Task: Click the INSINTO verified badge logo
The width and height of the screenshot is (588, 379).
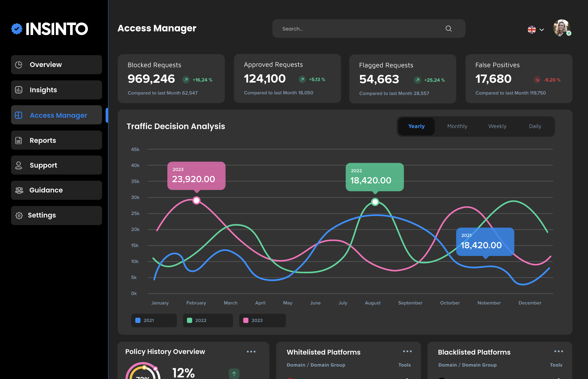Action: tap(17, 29)
